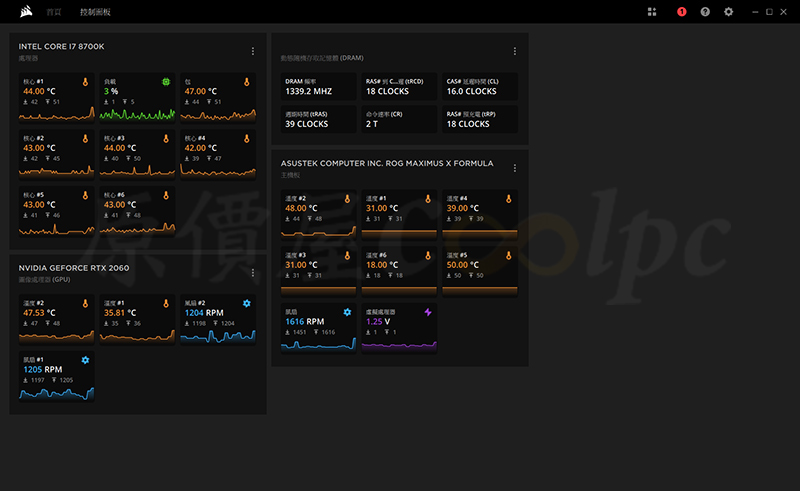The image size is (800, 491).
Task: Click the purple voltage graph line
Action: (399, 346)
